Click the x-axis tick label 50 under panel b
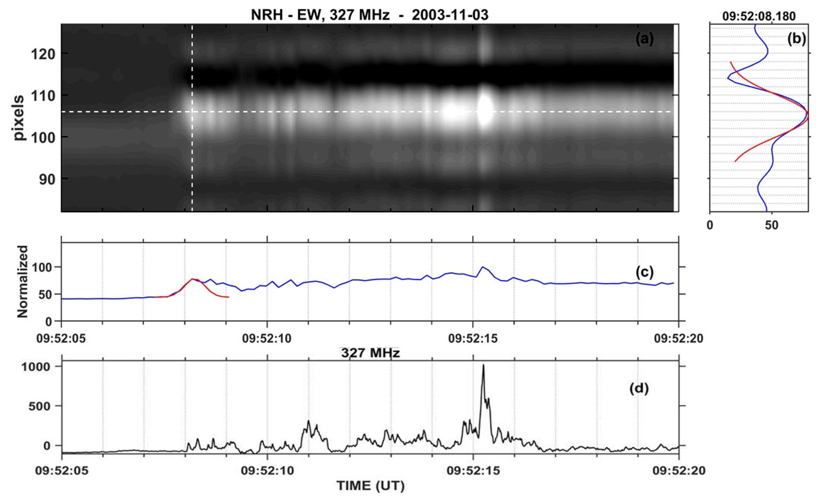The width and height of the screenshot is (824, 504). [x=771, y=225]
